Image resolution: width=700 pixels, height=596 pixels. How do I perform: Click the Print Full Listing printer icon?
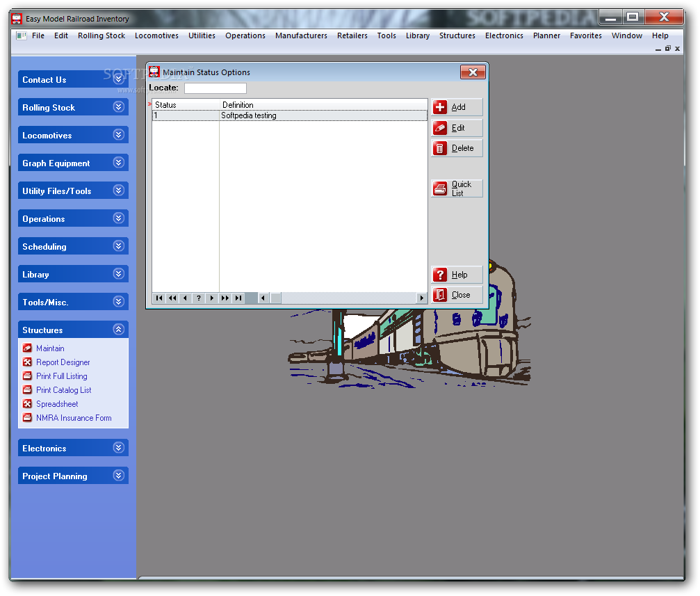click(x=27, y=376)
